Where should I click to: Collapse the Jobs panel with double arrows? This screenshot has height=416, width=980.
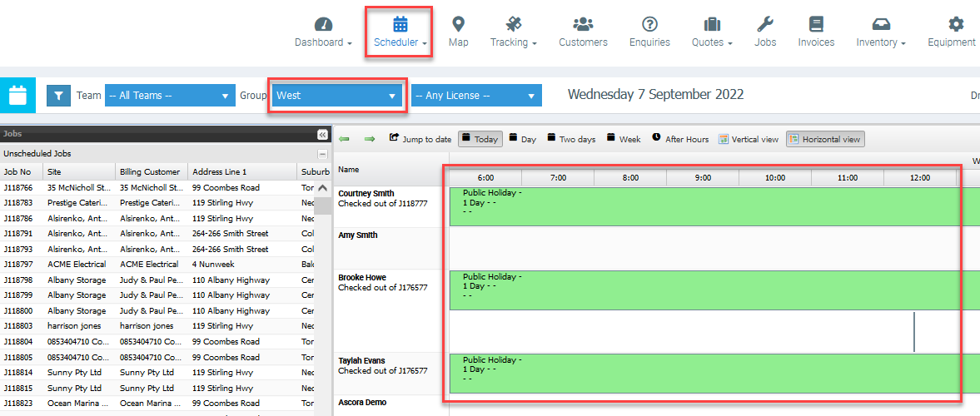[322, 134]
